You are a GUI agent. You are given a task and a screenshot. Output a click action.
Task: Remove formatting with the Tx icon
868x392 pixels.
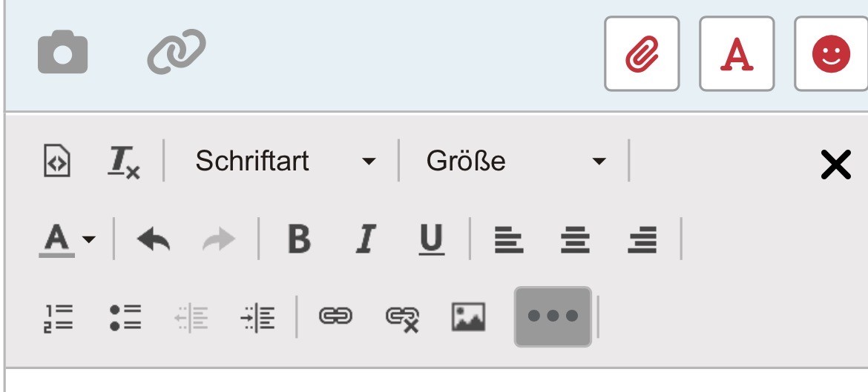point(123,162)
